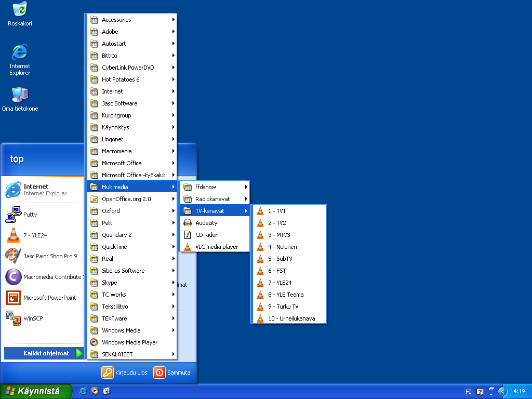Expand the SEKALAISET folder
Screen dimensions: 532x399
click(x=131, y=354)
